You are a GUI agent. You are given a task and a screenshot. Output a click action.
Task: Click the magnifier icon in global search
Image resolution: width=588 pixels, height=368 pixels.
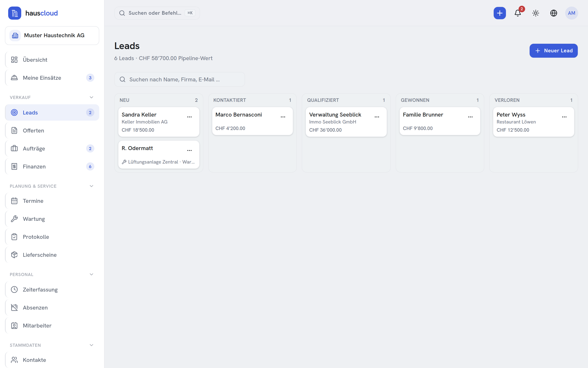click(x=122, y=13)
